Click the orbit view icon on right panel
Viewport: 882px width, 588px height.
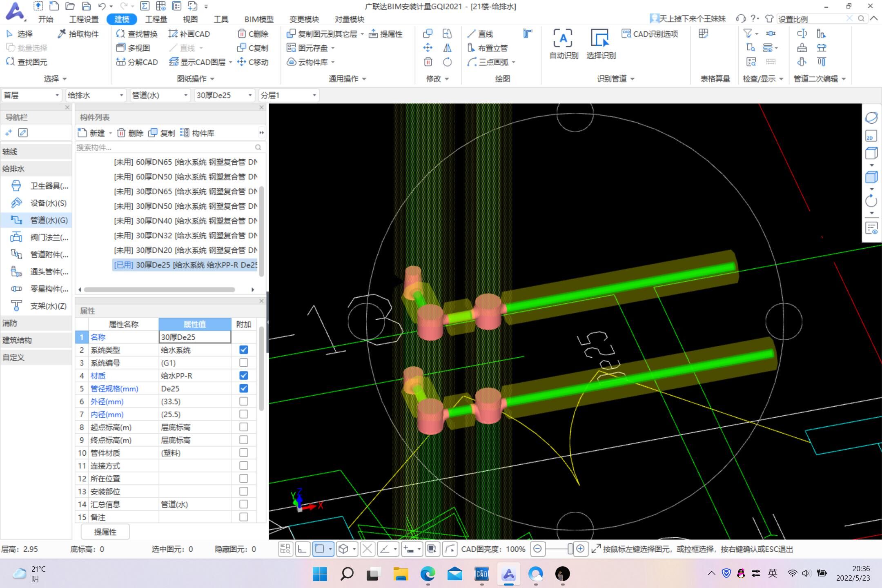click(x=871, y=118)
